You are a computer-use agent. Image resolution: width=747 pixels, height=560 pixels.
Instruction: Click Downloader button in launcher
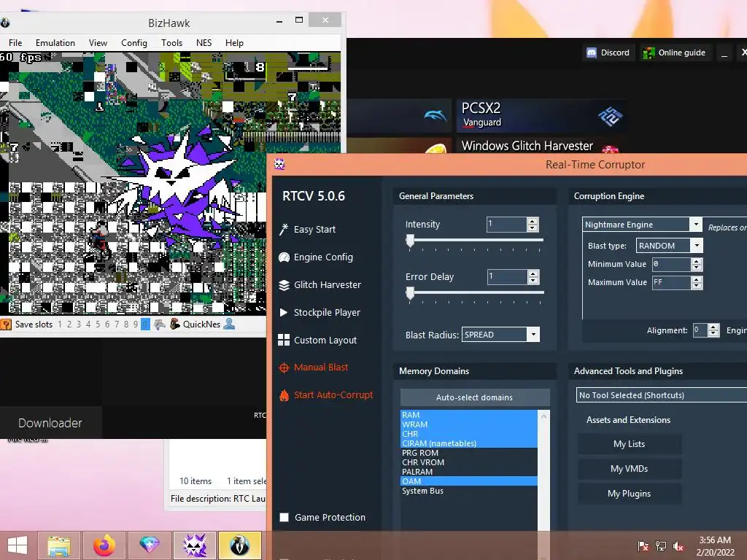(50, 423)
